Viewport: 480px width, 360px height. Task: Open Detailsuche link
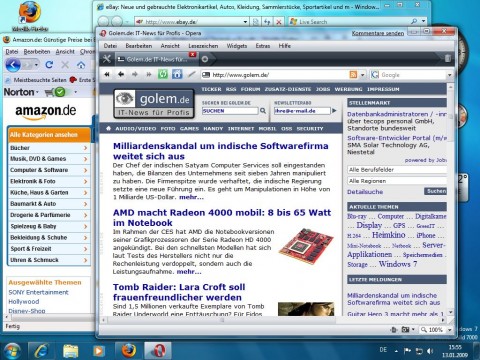pos(365,192)
